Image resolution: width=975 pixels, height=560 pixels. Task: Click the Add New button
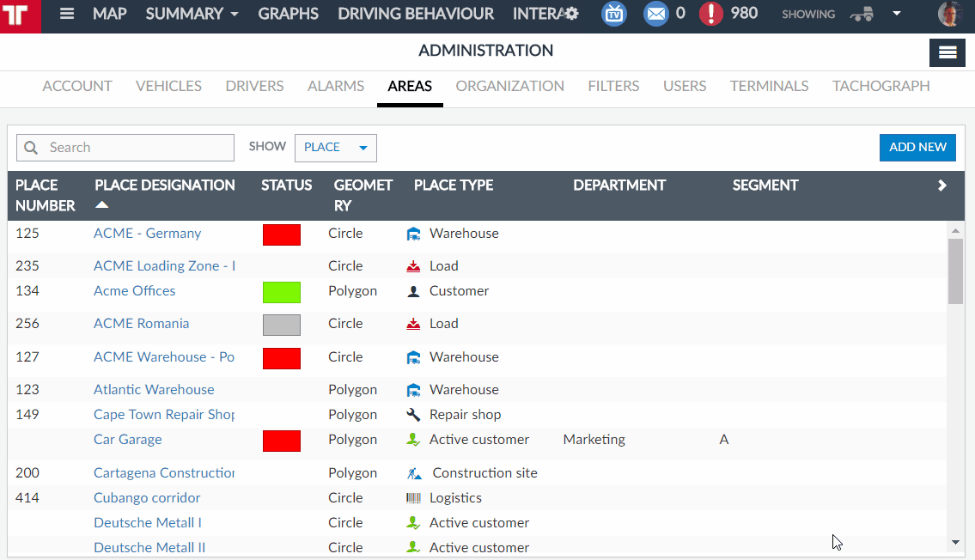pos(917,147)
